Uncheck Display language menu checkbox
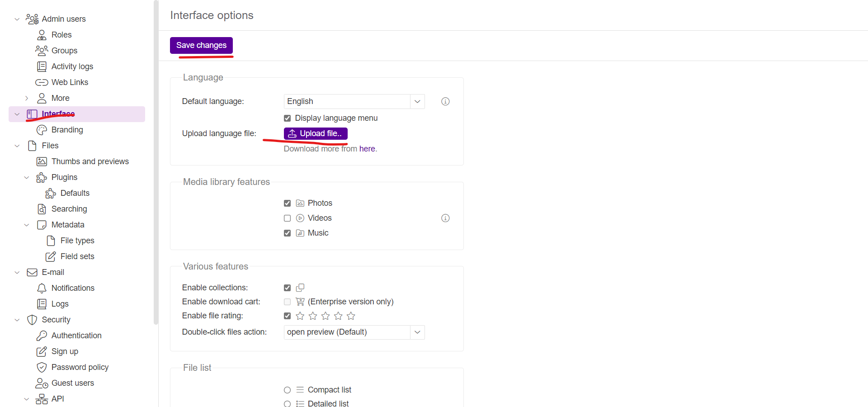 [287, 118]
